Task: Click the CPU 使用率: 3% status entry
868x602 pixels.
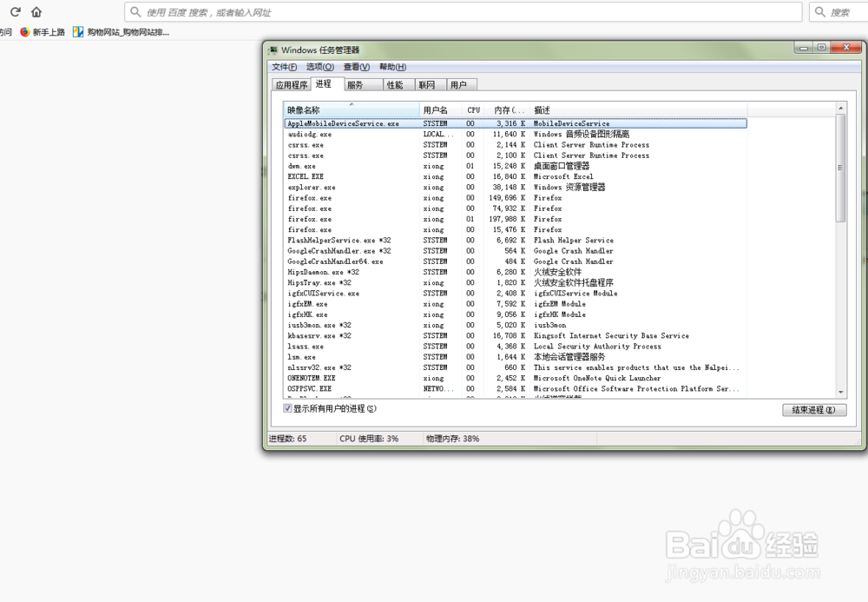Action: pyautogui.click(x=369, y=439)
